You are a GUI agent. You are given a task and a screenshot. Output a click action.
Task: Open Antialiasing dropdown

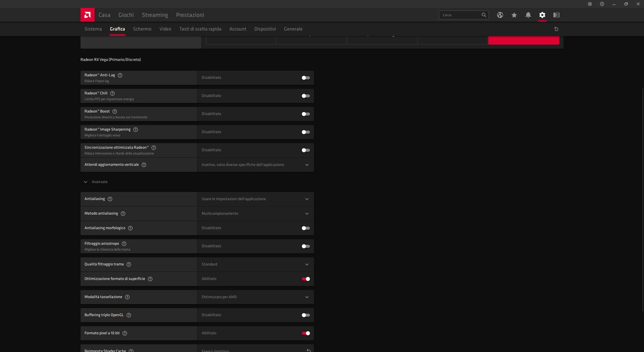(x=256, y=199)
